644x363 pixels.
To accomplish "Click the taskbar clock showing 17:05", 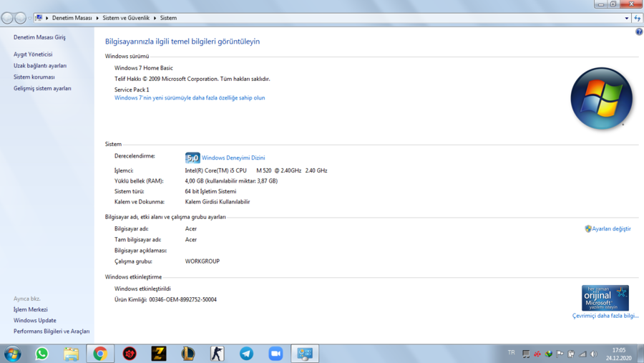I will (618, 354).
